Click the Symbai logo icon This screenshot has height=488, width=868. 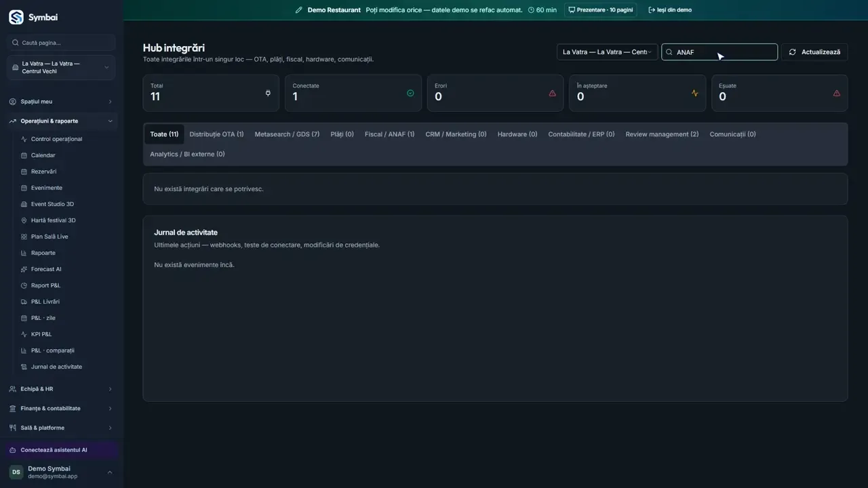(x=16, y=17)
